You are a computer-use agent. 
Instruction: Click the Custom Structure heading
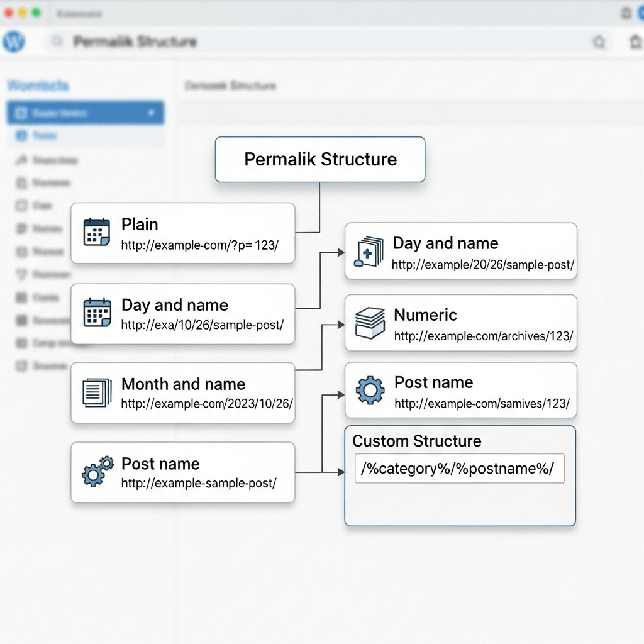[417, 441]
